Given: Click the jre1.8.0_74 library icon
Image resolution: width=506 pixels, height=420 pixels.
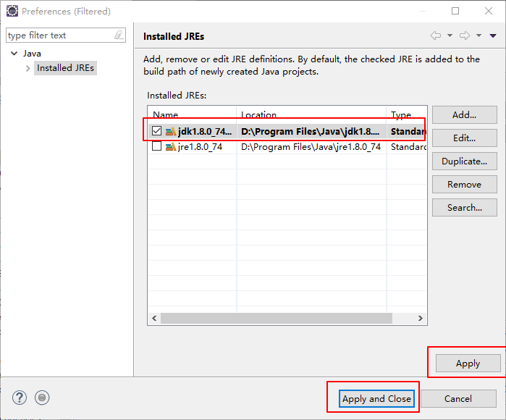Looking at the screenshot, I should point(171,146).
